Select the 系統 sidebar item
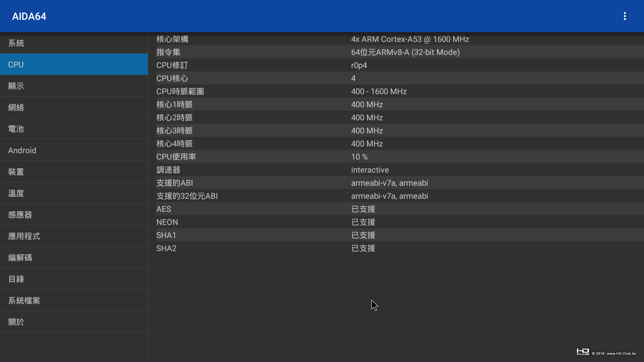Viewport: 644px width, 362px height. (x=74, y=43)
